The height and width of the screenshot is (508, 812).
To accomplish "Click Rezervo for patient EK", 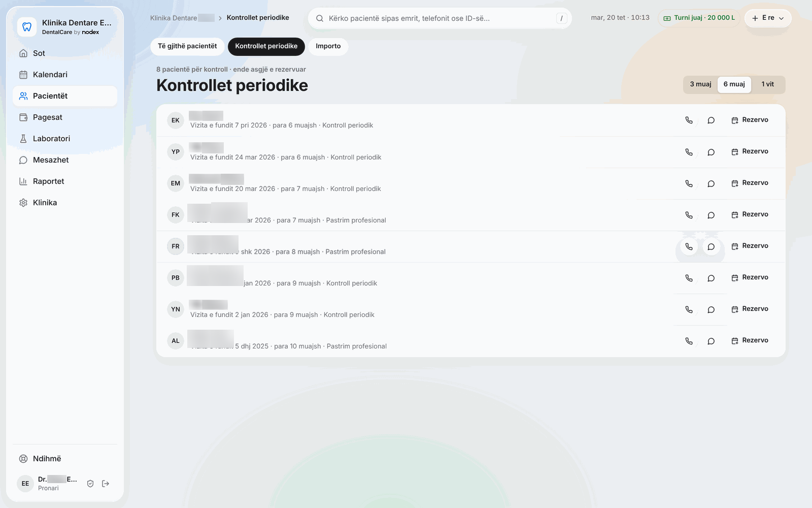I will point(750,120).
